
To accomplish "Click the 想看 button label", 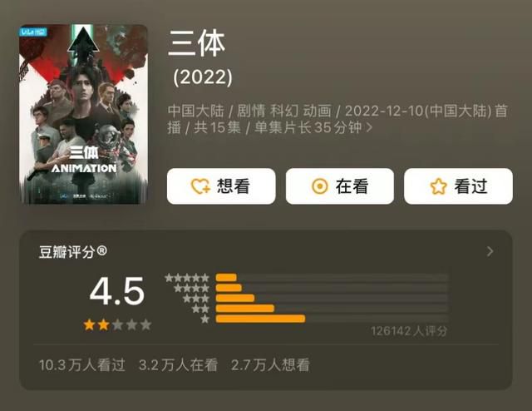I will coord(233,186).
